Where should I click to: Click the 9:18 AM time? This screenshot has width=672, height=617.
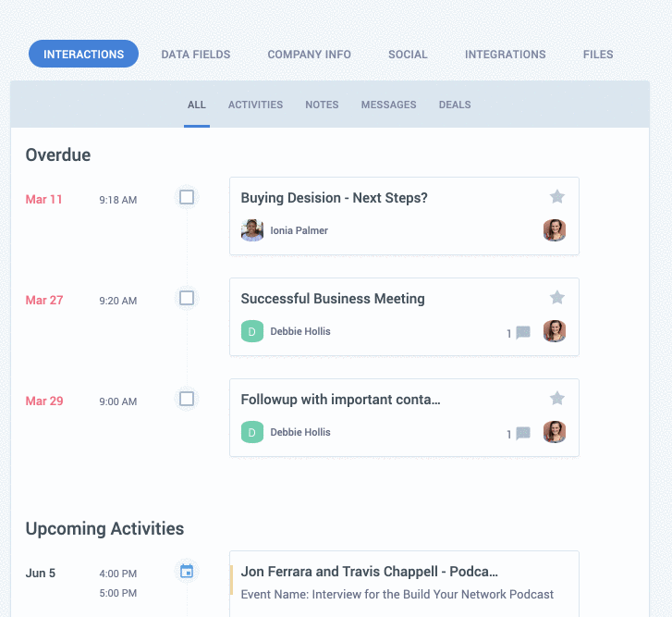tap(118, 200)
